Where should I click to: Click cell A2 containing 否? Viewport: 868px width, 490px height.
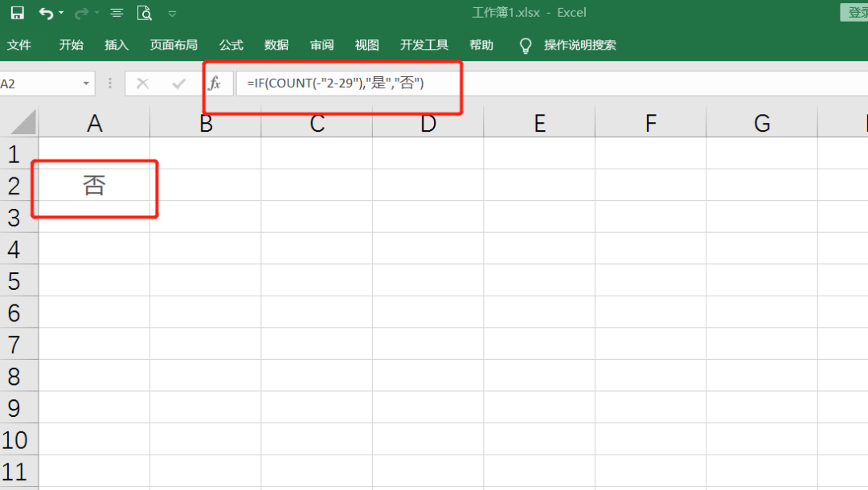coord(94,186)
